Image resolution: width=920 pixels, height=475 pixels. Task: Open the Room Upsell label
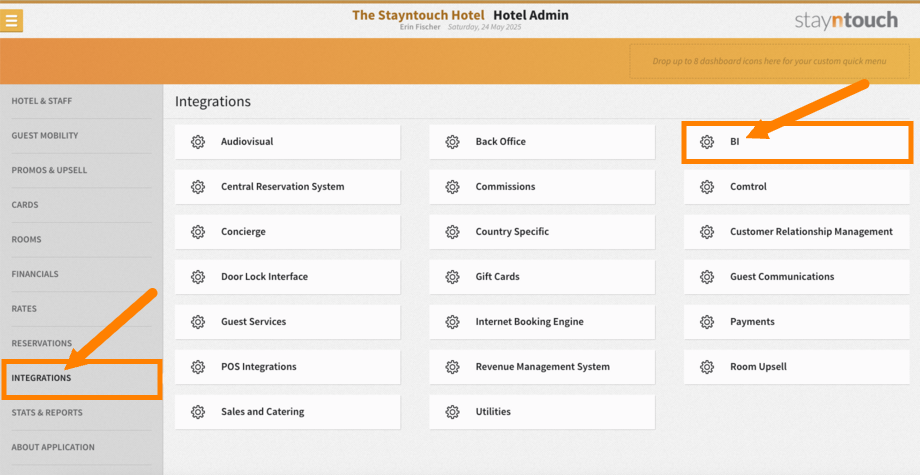click(x=759, y=367)
